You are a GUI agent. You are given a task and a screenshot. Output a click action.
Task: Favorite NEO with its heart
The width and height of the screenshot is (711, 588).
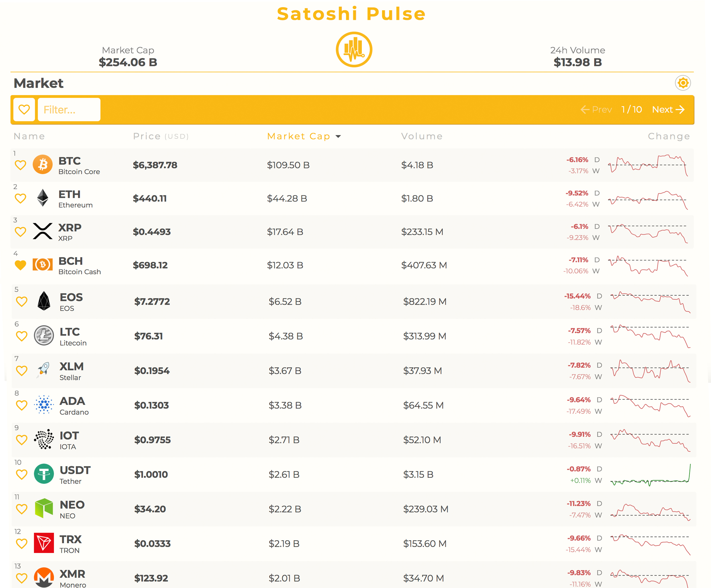point(22,509)
